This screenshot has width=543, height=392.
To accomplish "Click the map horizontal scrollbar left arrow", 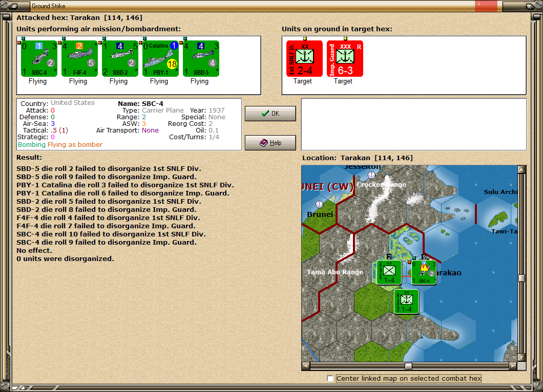I will point(305,366).
